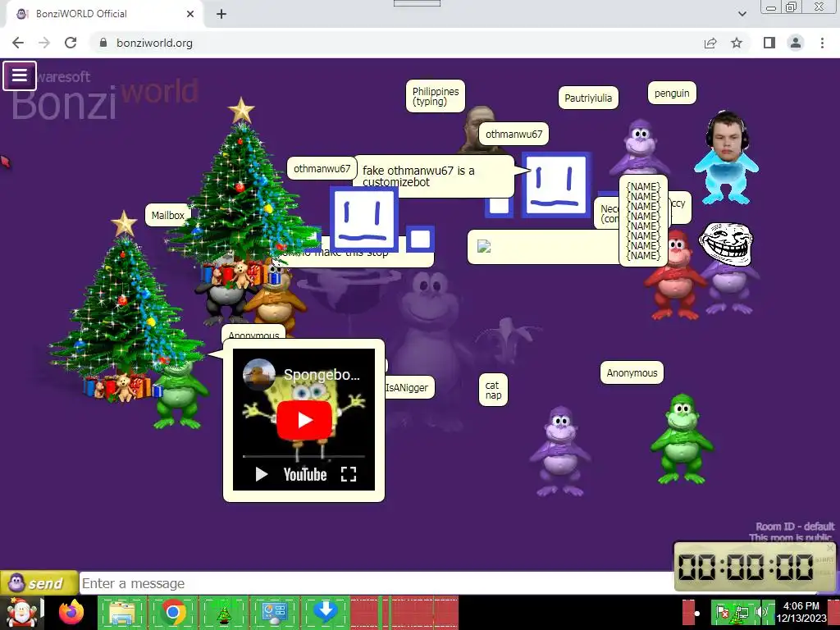Click the Anonymous tag above the right green Bonzi
The width and height of the screenshot is (840, 630).
(x=632, y=373)
